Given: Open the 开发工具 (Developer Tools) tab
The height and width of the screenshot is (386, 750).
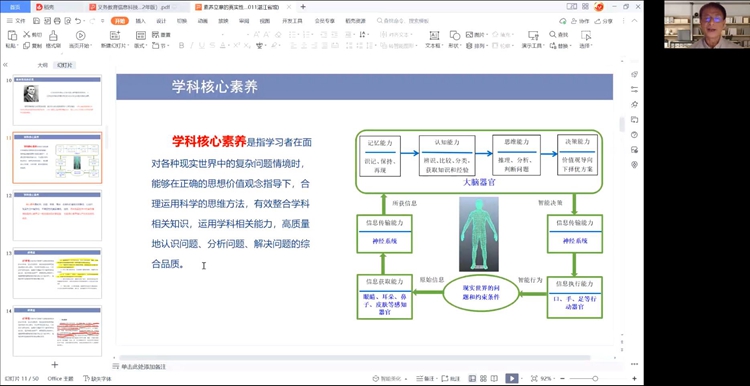Looking at the screenshot, I should click(292, 21).
